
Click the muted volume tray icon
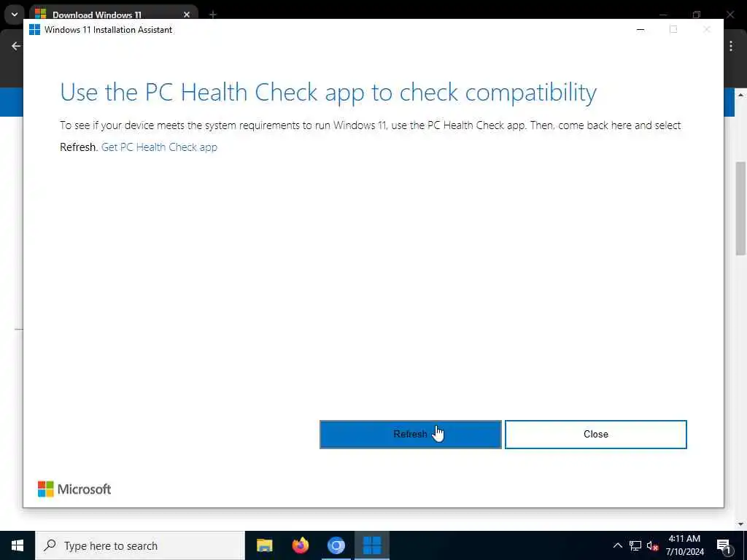click(x=652, y=545)
